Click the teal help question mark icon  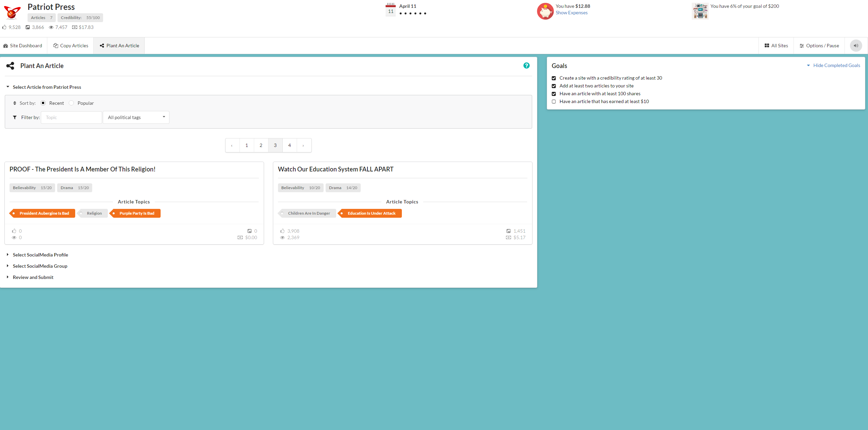(x=526, y=66)
